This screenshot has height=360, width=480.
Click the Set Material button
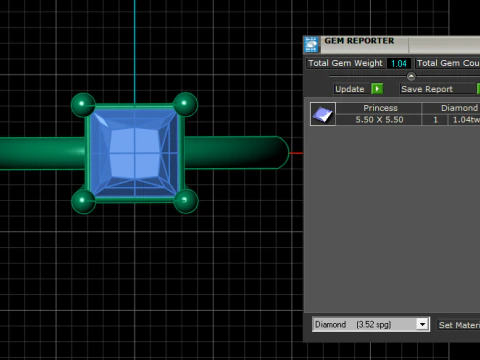tap(459, 325)
